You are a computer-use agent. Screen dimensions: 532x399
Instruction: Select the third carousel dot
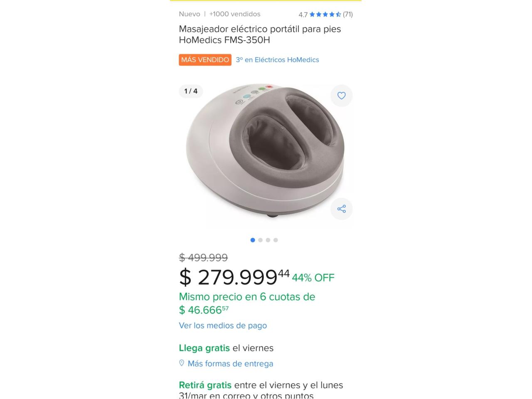[268, 240]
